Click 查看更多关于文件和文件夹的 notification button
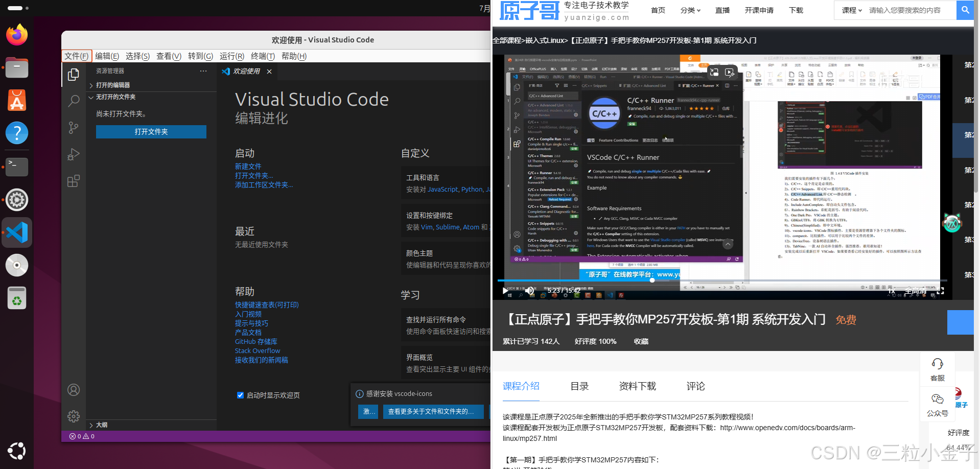This screenshot has height=469, width=980. point(433,411)
